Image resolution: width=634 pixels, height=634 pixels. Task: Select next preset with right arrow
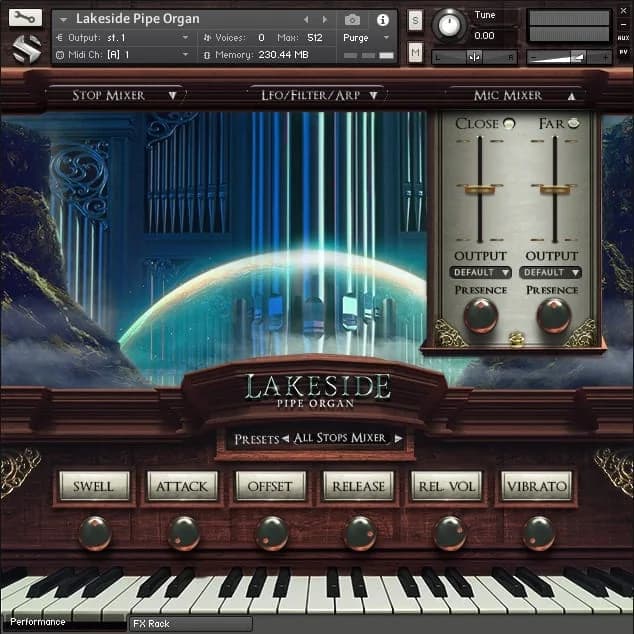pos(398,438)
